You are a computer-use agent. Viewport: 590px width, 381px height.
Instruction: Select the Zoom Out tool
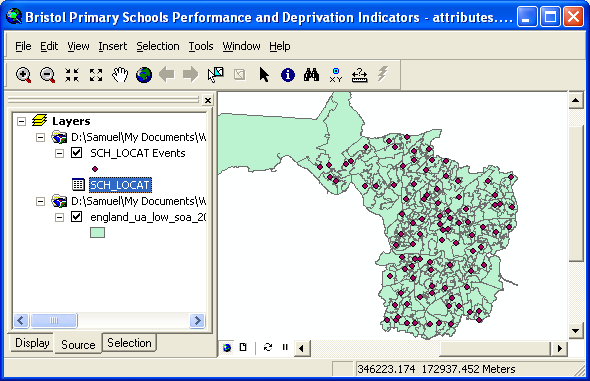point(48,75)
